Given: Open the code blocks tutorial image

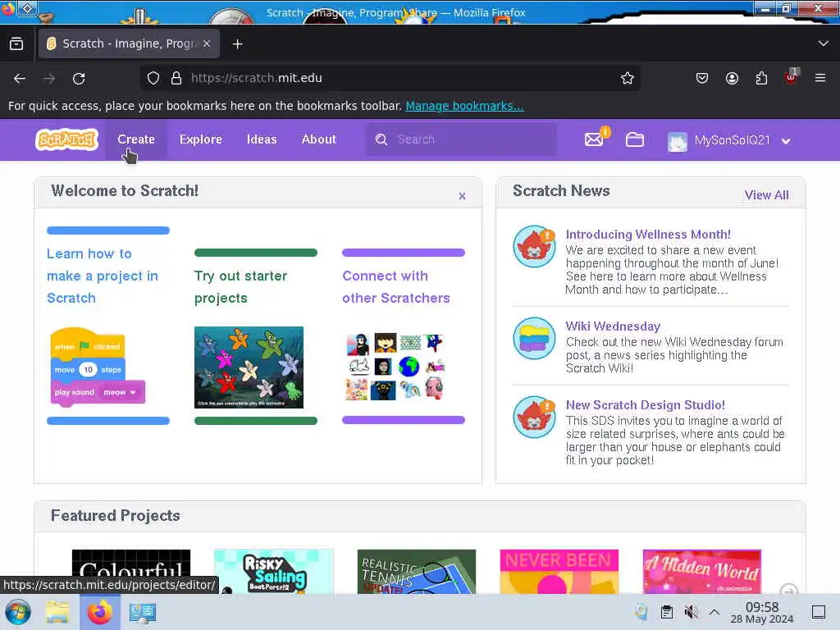Looking at the screenshot, I should click(x=98, y=367).
